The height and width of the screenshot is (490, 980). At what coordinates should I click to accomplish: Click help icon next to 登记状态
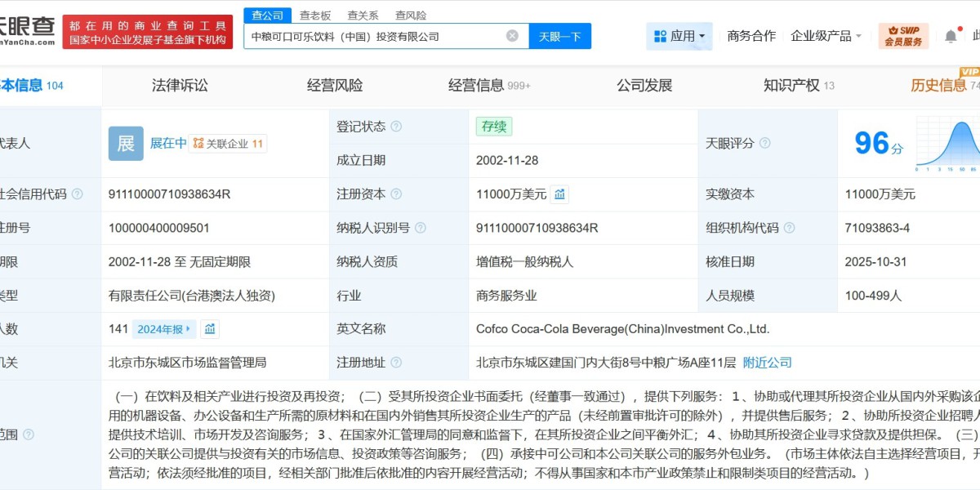click(x=396, y=127)
